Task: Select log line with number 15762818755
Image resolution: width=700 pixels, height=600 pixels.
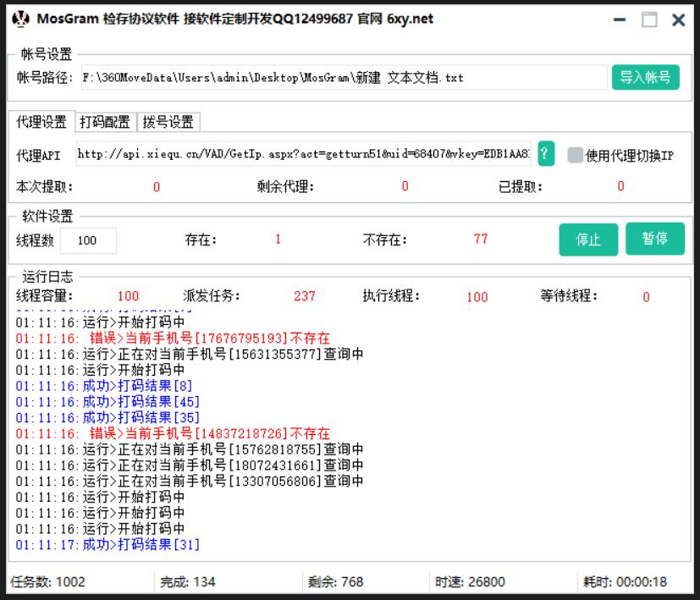Action: pos(190,449)
